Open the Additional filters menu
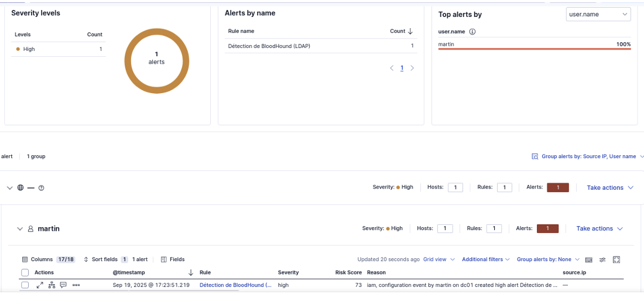This screenshot has height=294, width=644. point(485,259)
